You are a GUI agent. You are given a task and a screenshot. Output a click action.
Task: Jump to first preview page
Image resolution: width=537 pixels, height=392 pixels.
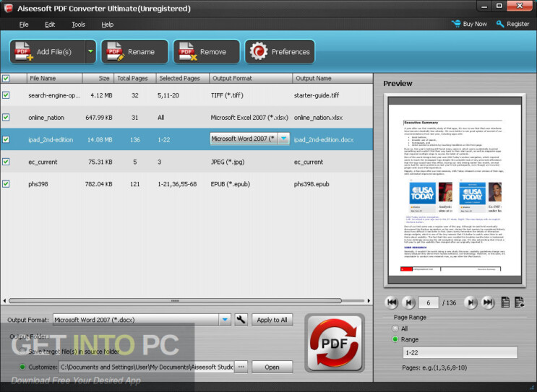392,302
